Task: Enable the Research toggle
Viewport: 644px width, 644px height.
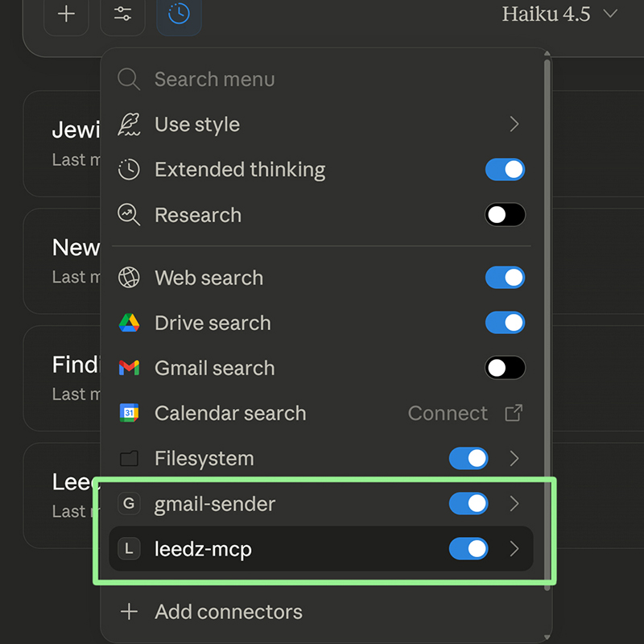Action: 505,215
